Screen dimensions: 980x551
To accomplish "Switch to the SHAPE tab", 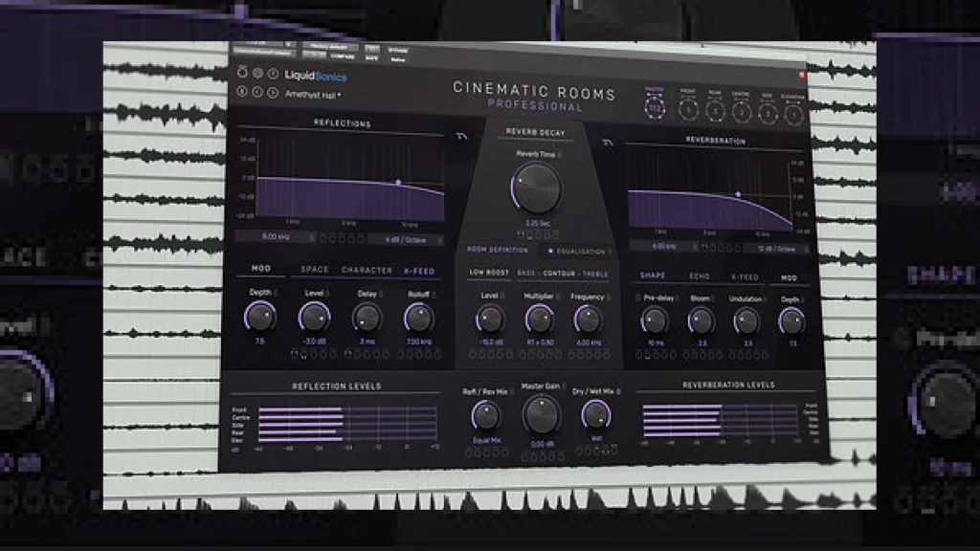I will tap(653, 275).
